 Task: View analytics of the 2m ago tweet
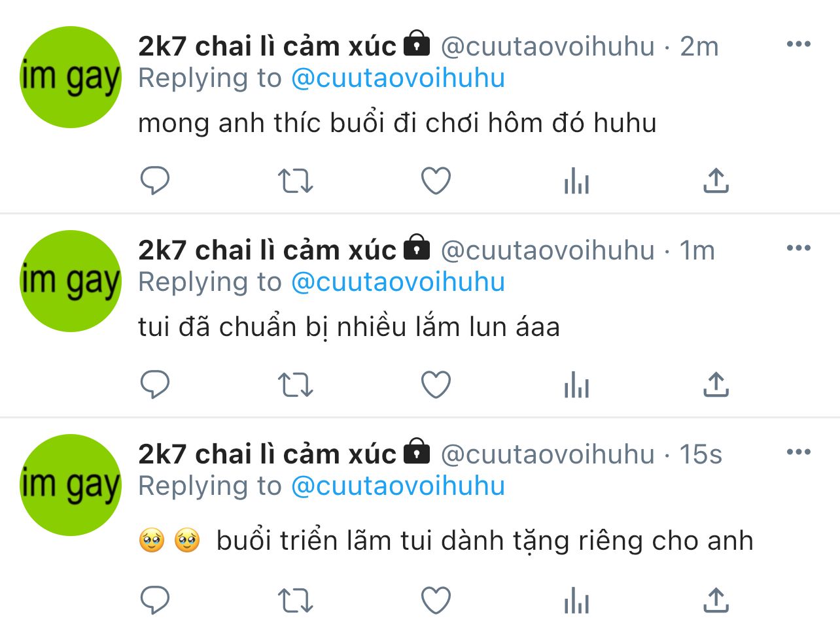click(x=576, y=181)
